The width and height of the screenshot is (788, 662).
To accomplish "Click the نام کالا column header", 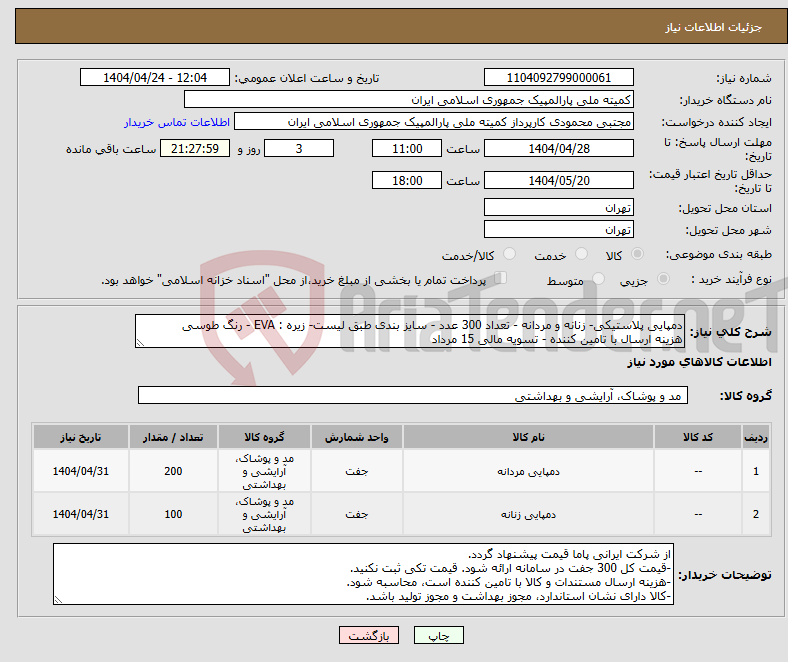I will click(528, 437).
